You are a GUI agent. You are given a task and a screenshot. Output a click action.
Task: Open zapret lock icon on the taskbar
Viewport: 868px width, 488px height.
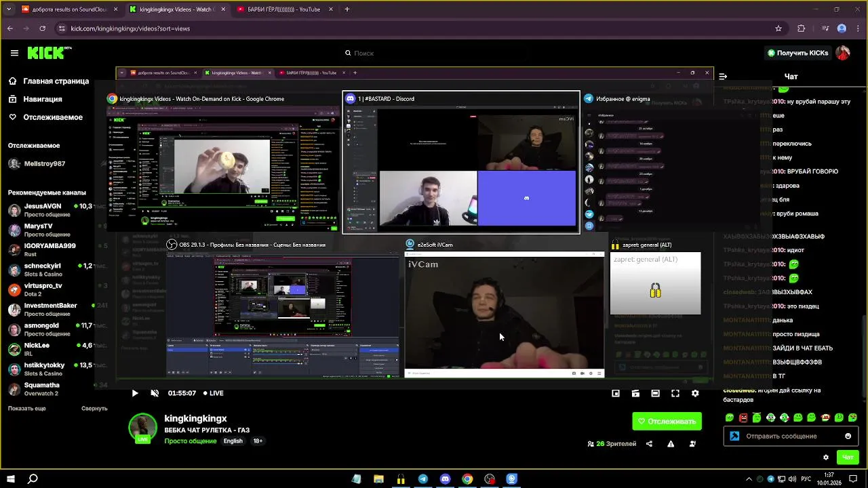[x=401, y=479]
